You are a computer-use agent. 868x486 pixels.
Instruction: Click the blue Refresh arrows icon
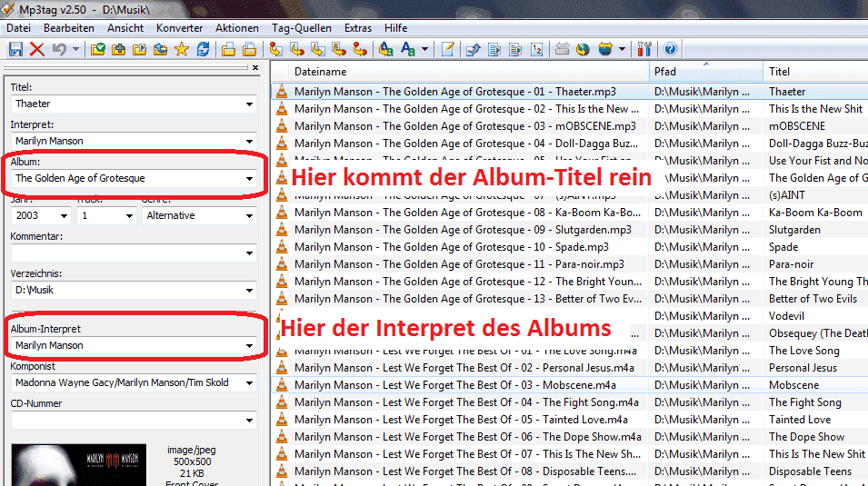pos(204,49)
